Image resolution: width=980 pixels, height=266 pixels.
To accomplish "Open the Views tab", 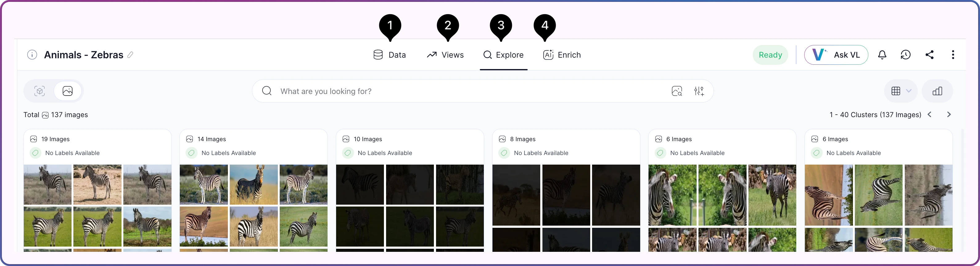I will (x=445, y=55).
